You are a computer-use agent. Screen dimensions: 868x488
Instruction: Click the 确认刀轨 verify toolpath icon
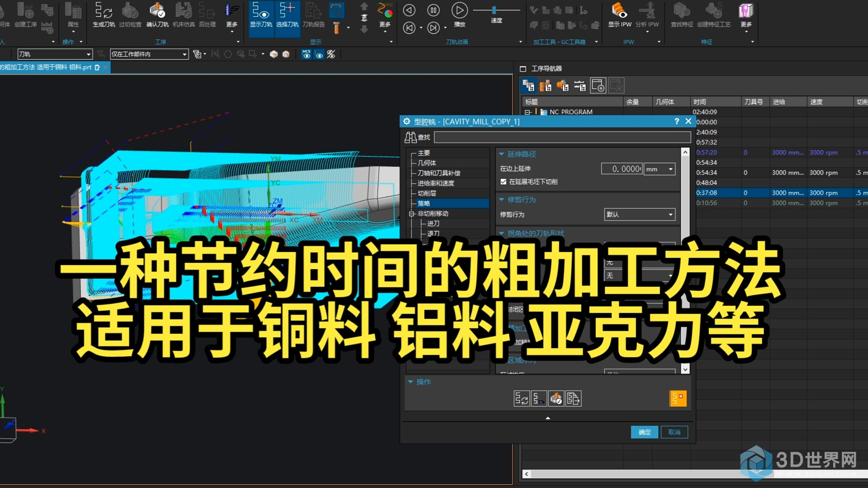pyautogui.click(x=157, y=14)
